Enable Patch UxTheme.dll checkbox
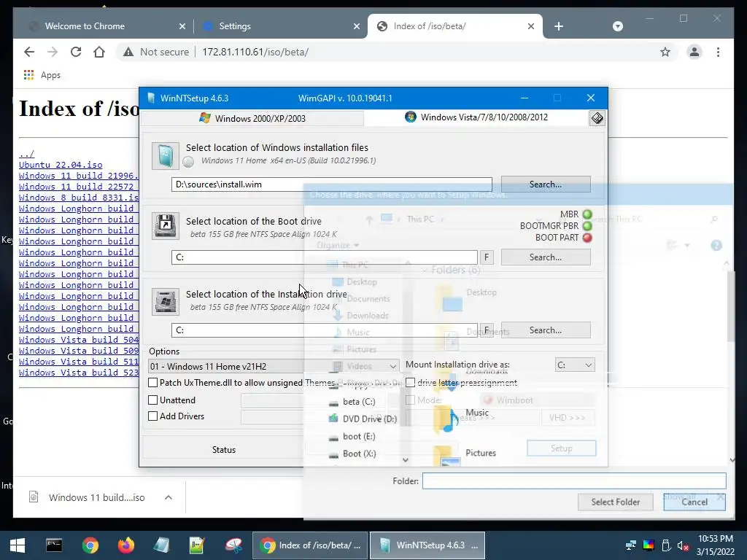This screenshot has width=747, height=560. (x=153, y=382)
